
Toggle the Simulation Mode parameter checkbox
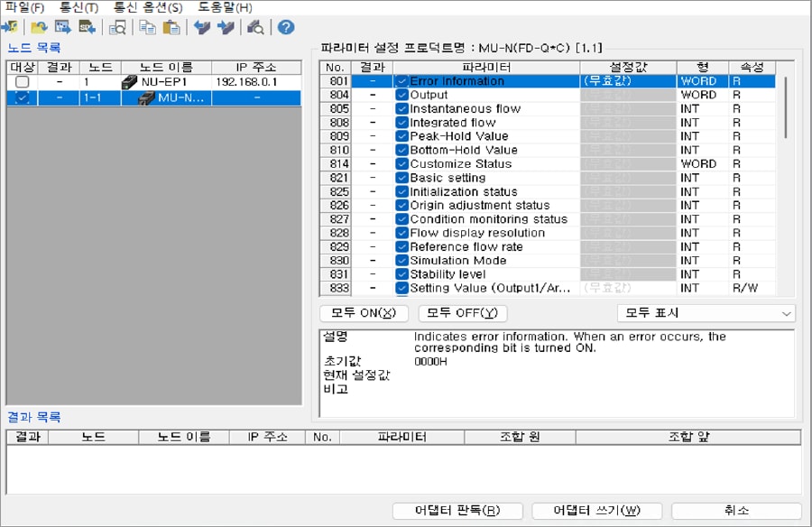(x=401, y=261)
